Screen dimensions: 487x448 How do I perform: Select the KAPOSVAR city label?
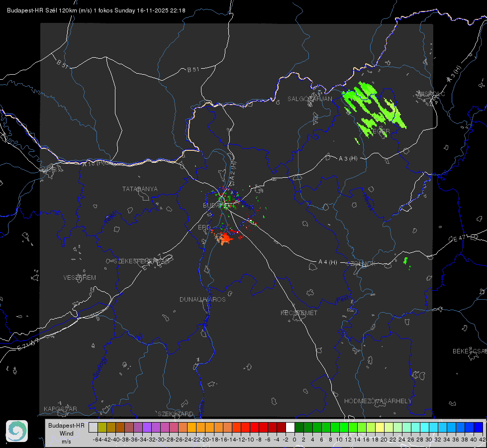click(60, 409)
